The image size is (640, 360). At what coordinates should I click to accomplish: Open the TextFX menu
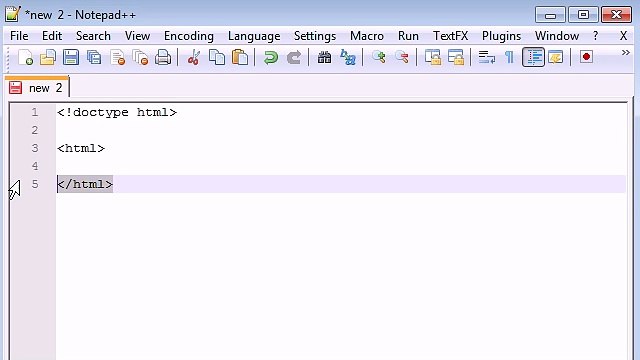click(450, 36)
